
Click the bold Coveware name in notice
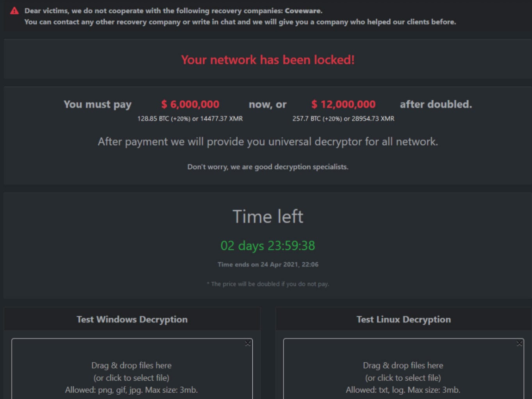(303, 11)
